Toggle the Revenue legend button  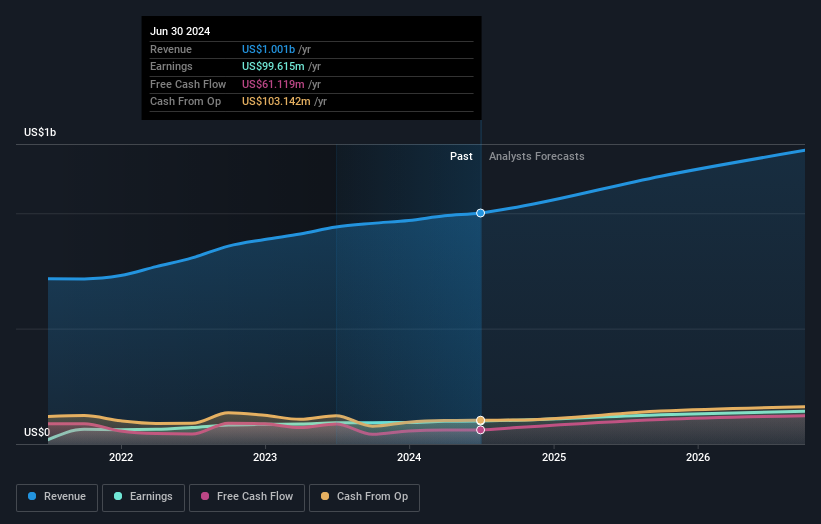(57, 497)
